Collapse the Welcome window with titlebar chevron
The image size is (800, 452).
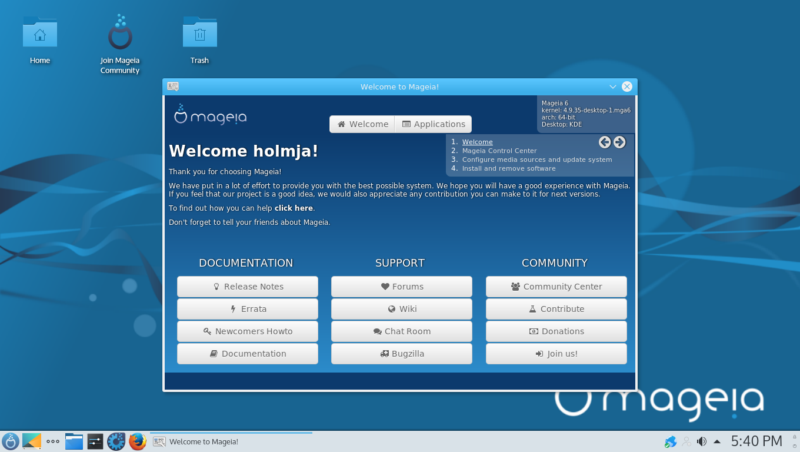pos(612,87)
